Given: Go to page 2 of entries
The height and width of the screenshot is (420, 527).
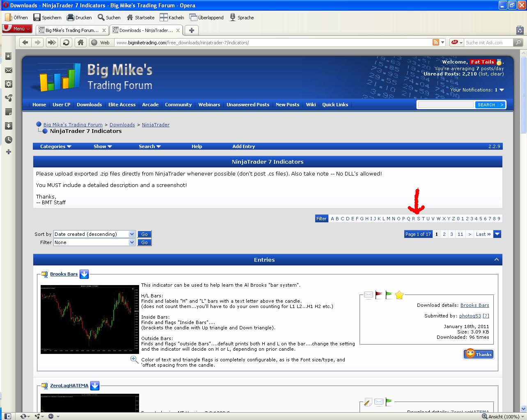Looking at the screenshot, I should [x=444, y=234].
